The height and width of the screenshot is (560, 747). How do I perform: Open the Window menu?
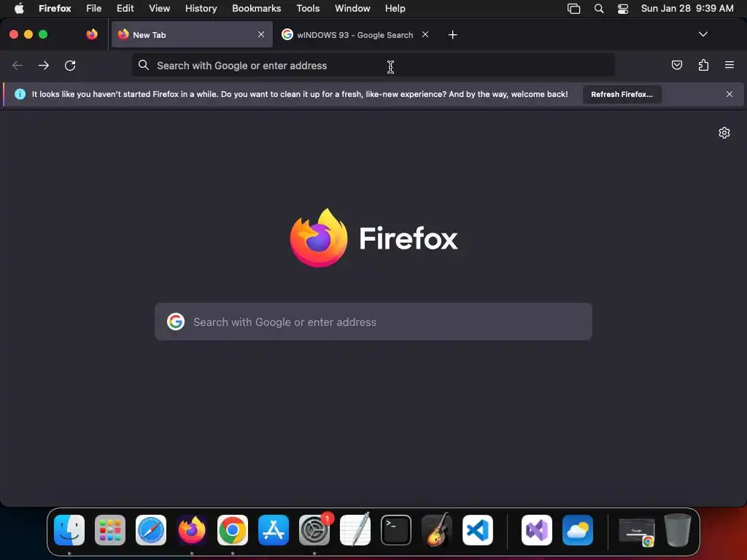[x=352, y=9]
